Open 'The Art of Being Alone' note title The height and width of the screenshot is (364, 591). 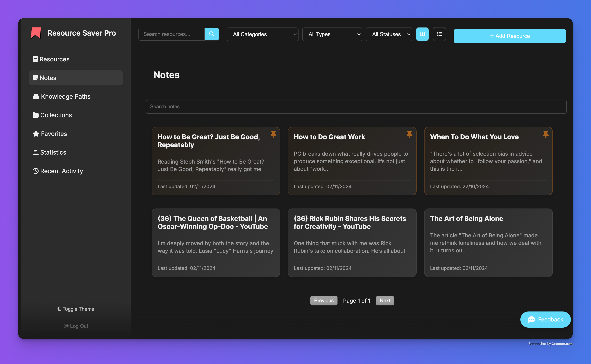pyautogui.click(x=467, y=219)
